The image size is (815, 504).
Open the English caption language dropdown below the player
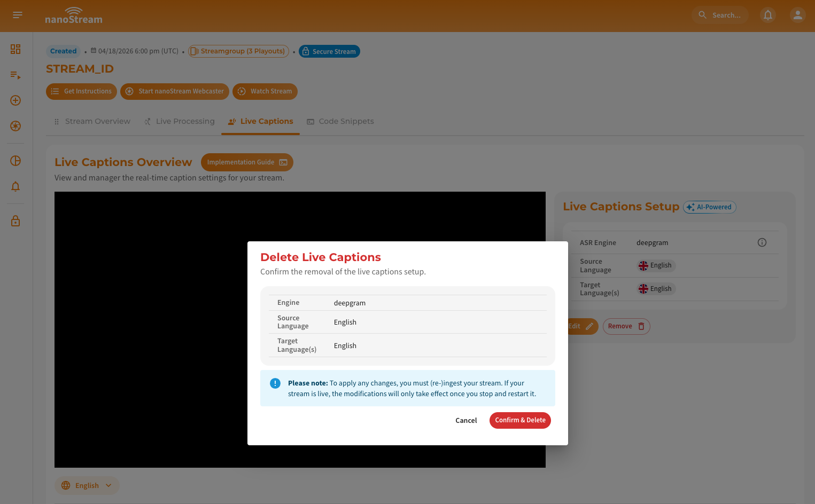[87, 485]
